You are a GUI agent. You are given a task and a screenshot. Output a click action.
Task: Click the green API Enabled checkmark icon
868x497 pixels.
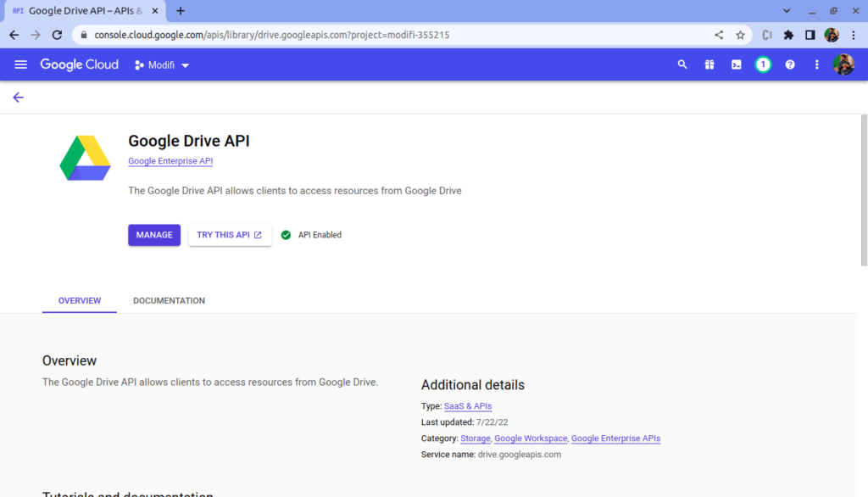286,235
